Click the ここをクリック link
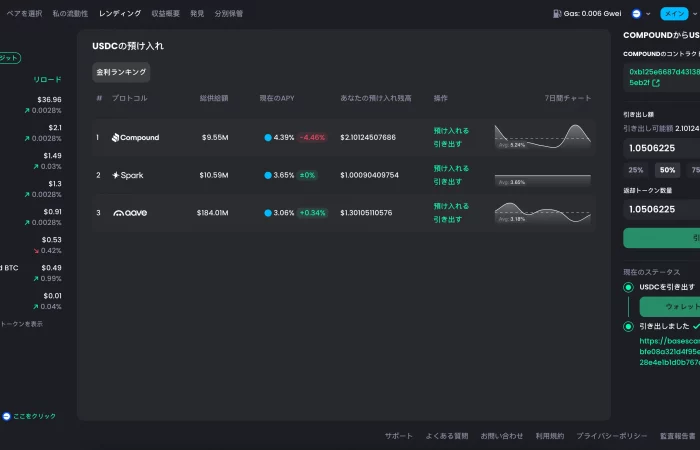The height and width of the screenshot is (450, 700). (35, 417)
